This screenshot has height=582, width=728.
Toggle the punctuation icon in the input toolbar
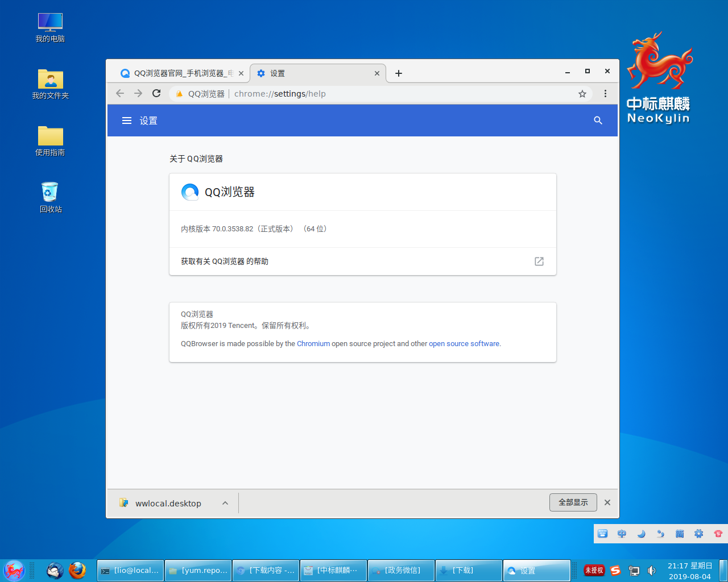[x=660, y=534]
